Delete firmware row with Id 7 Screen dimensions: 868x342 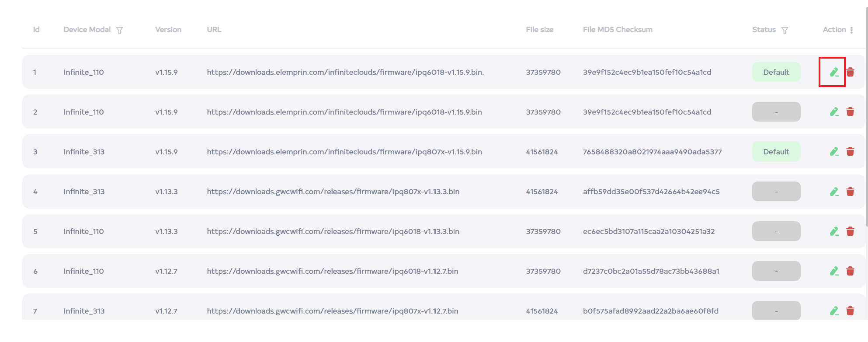tap(850, 311)
